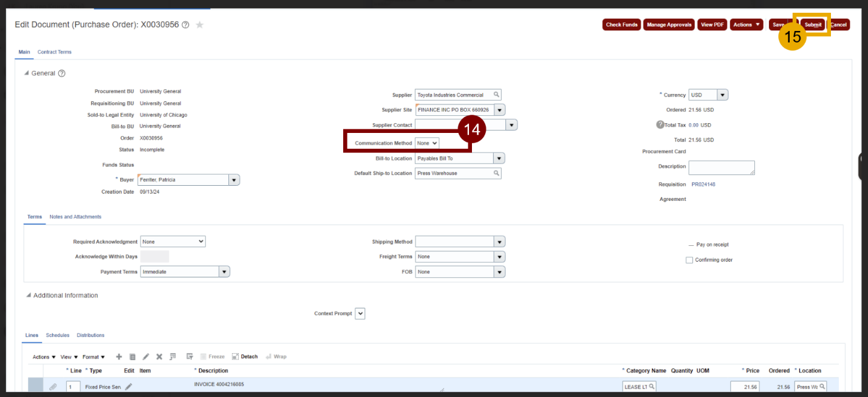This screenshot has height=397, width=868.
Task: Enable the Confirming order checkbox
Action: click(x=689, y=260)
